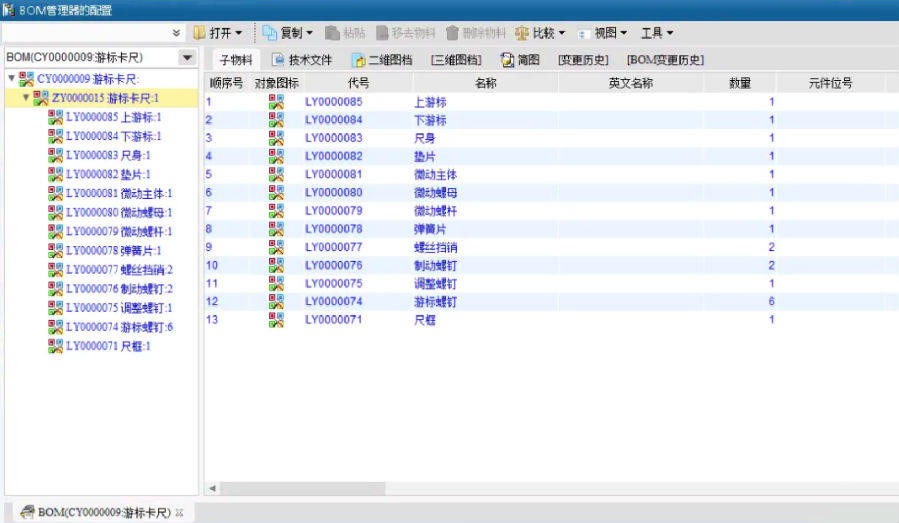Click the BOM变更历史 tab
The width and height of the screenshot is (899, 523).
coord(665,60)
